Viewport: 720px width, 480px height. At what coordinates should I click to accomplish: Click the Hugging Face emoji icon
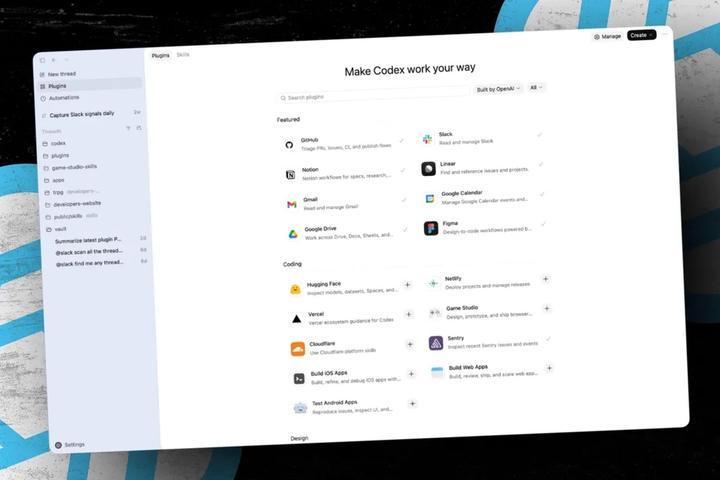295,289
